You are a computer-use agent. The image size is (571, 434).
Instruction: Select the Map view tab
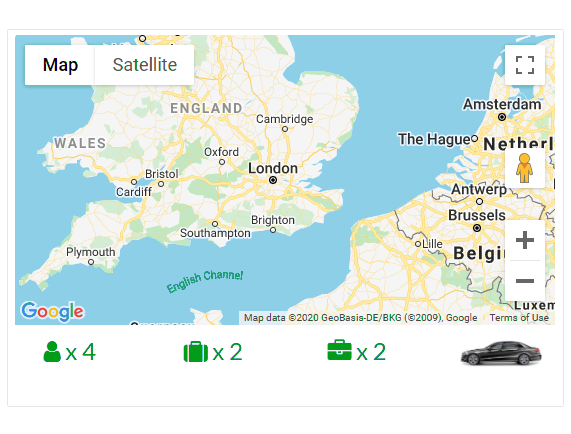pos(60,65)
